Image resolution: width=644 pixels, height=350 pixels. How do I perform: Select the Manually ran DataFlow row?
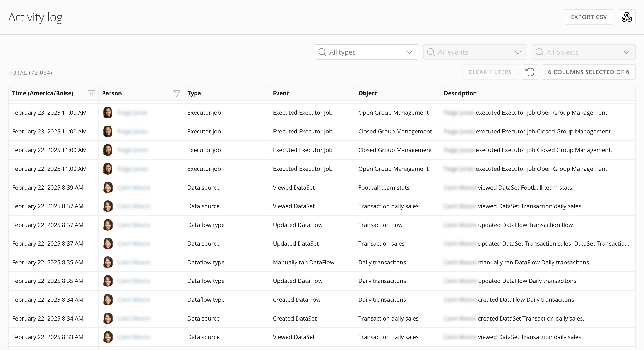(303, 262)
